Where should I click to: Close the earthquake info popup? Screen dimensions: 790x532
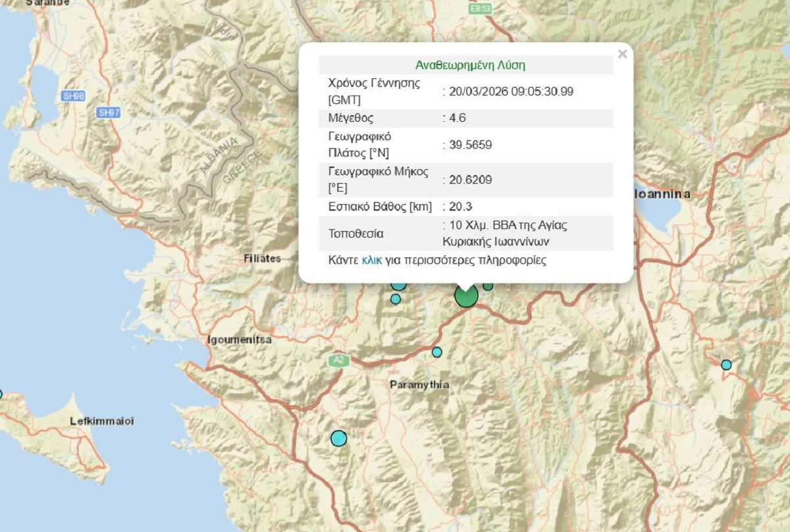click(622, 54)
